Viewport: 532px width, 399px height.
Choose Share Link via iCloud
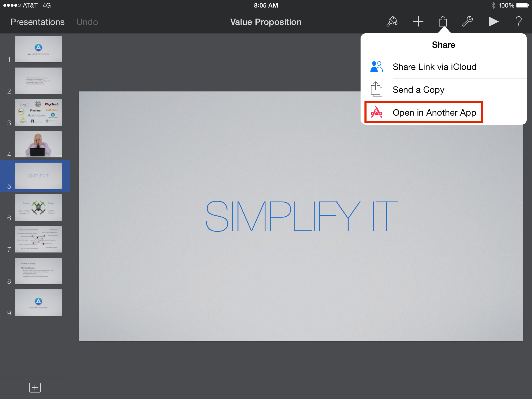pos(444,67)
